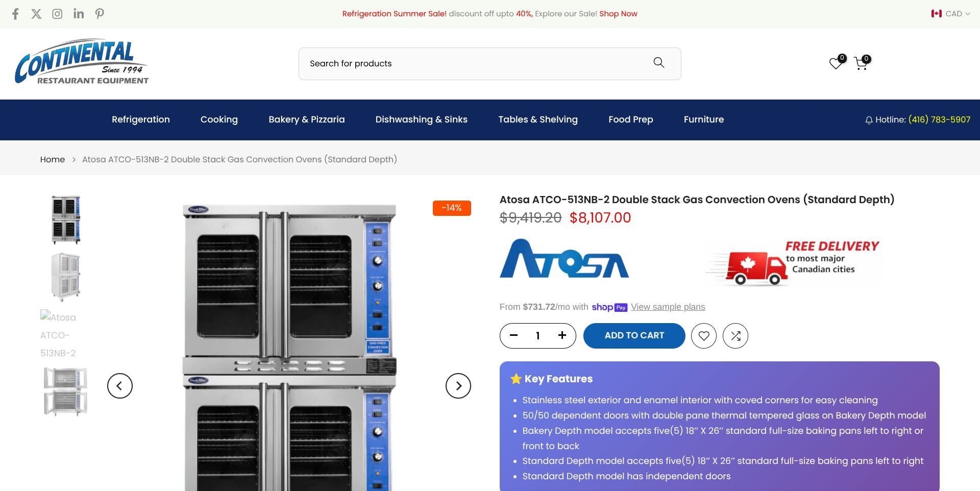Click the breadcrumb product name text
The image size is (980, 491).
coord(239,159)
